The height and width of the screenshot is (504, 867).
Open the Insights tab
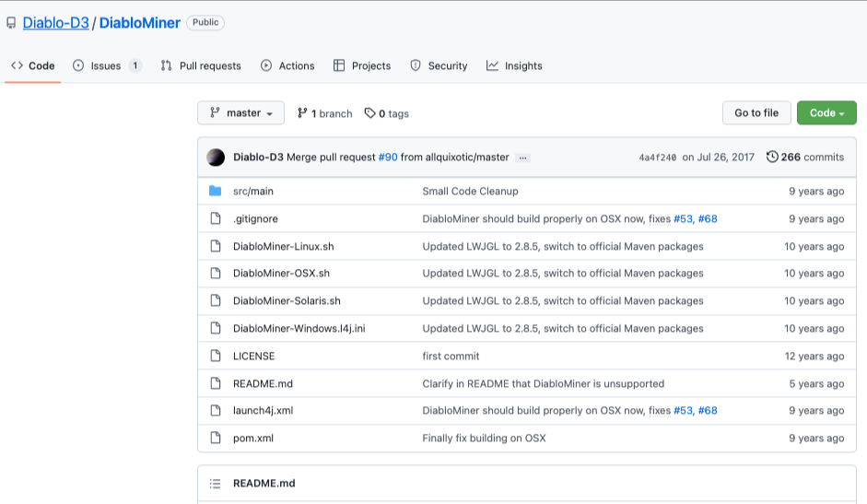(514, 65)
